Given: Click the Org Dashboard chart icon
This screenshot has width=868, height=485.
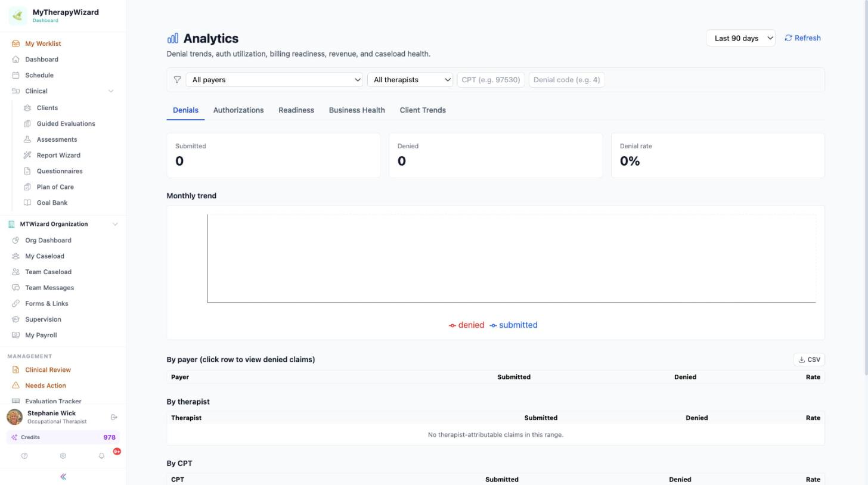Looking at the screenshot, I should (15, 240).
